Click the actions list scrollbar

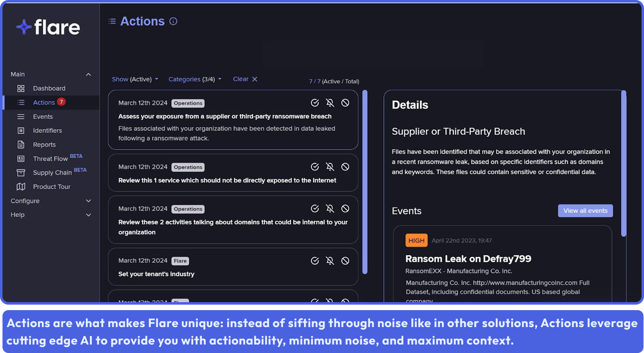point(365,182)
